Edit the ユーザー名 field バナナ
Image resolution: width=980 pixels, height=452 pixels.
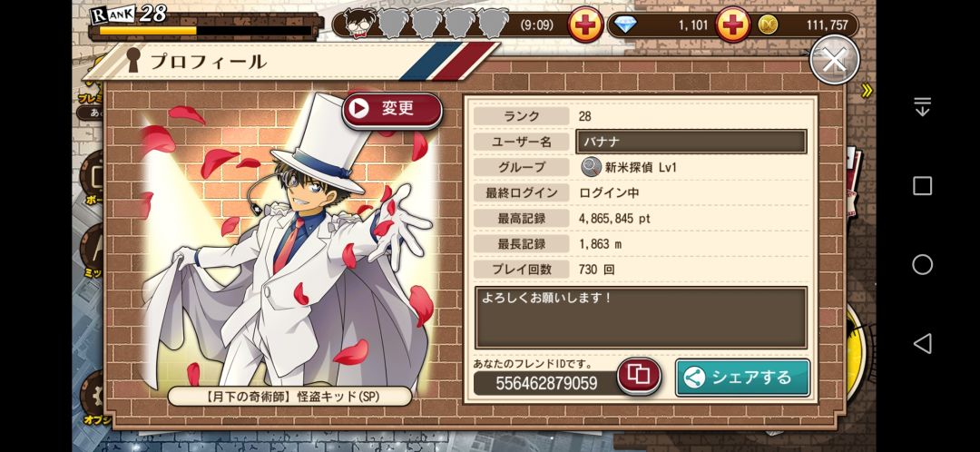[691, 142]
